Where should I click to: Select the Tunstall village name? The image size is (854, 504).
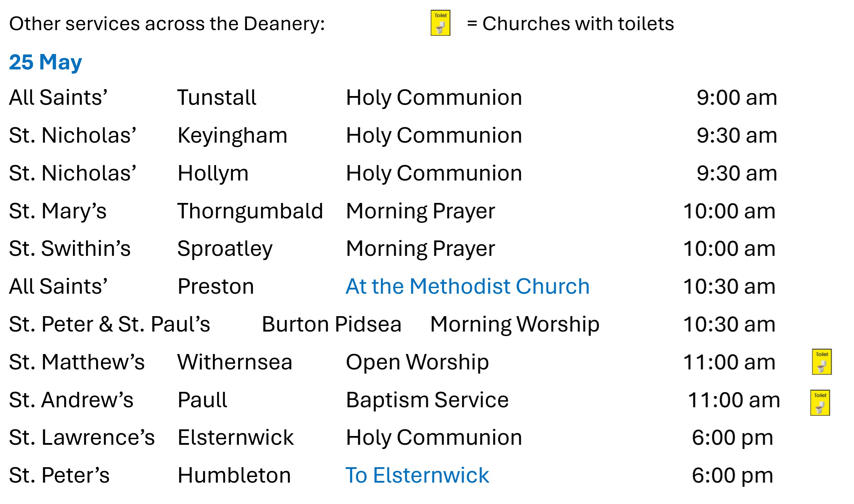tap(217, 97)
